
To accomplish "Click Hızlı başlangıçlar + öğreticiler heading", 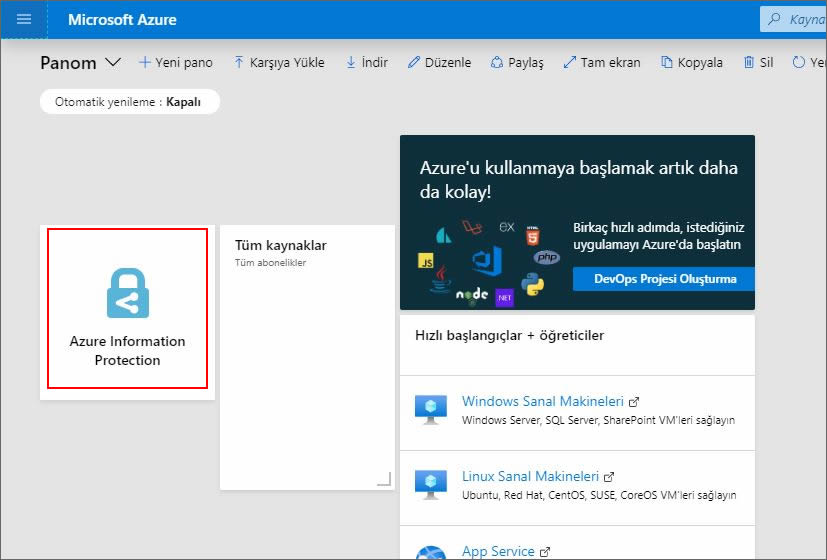I will click(509, 335).
